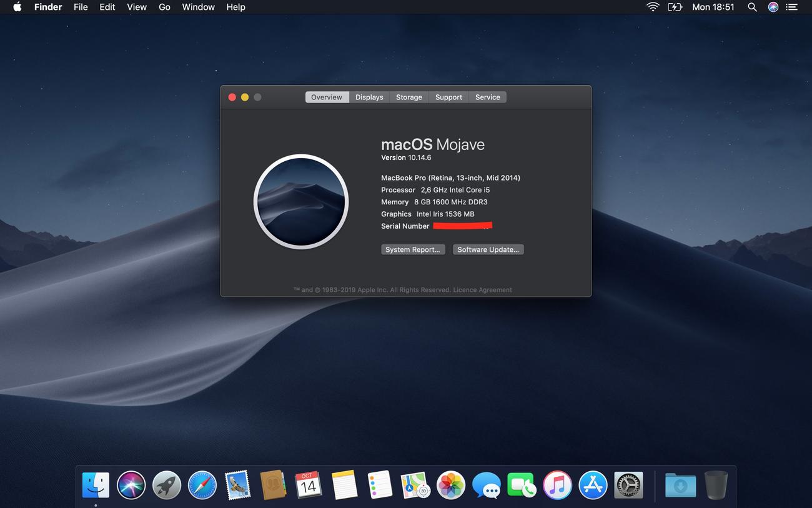The height and width of the screenshot is (508, 812).
Task: Open Trash in the dock
Action: click(x=716, y=485)
